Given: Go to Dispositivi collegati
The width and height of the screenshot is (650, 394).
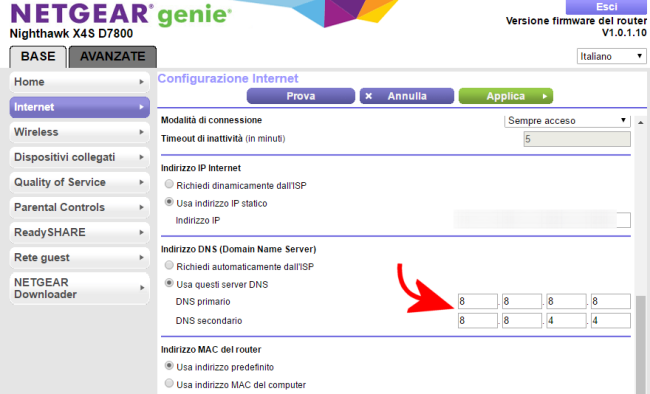Looking at the screenshot, I should 80,157.
